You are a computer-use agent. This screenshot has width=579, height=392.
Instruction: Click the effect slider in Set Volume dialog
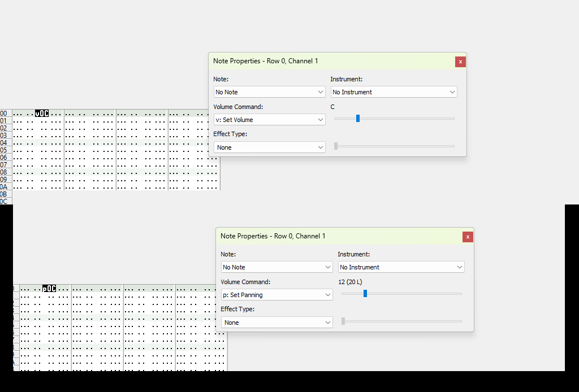(x=394, y=146)
